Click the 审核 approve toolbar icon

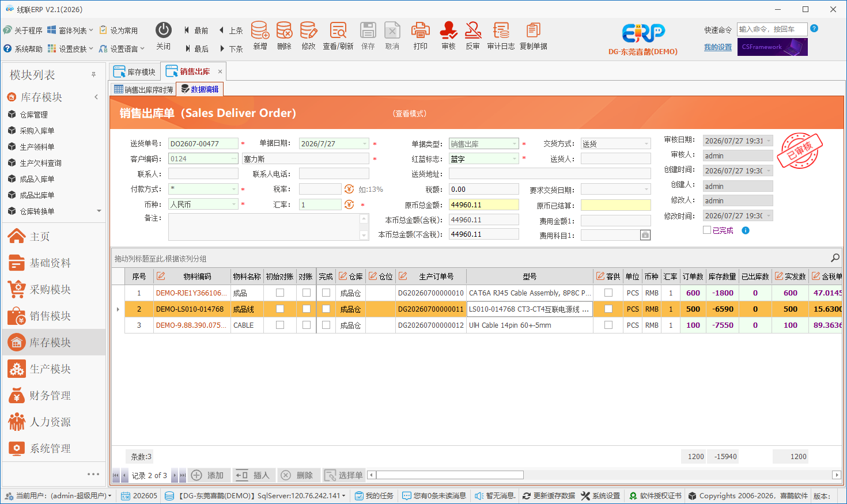[x=448, y=36]
